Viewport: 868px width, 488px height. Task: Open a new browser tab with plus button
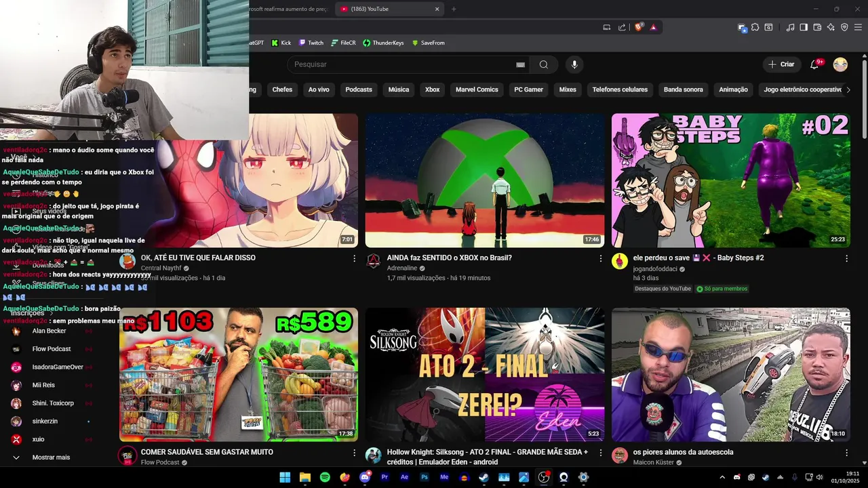click(x=454, y=9)
